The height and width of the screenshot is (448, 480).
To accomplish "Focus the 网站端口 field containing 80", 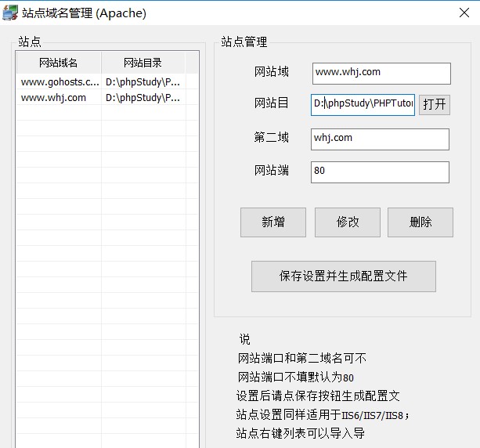I will tap(380, 172).
